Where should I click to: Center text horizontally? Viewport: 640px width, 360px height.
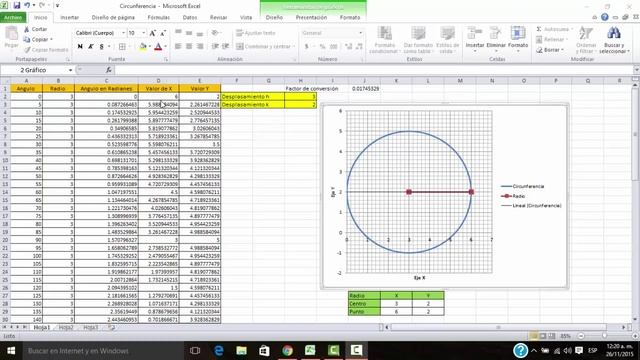[x=189, y=47]
